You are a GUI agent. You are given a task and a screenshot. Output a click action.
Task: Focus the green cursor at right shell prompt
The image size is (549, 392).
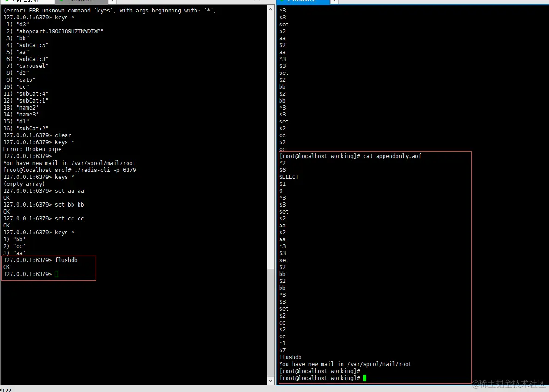click(x=365, y=378)
